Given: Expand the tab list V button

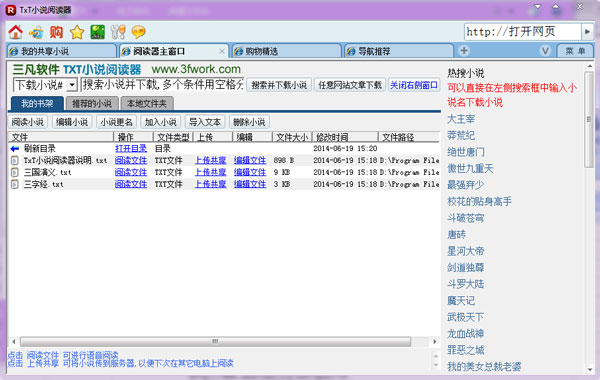Looking at the screenshot, I should tap(546, 51).
